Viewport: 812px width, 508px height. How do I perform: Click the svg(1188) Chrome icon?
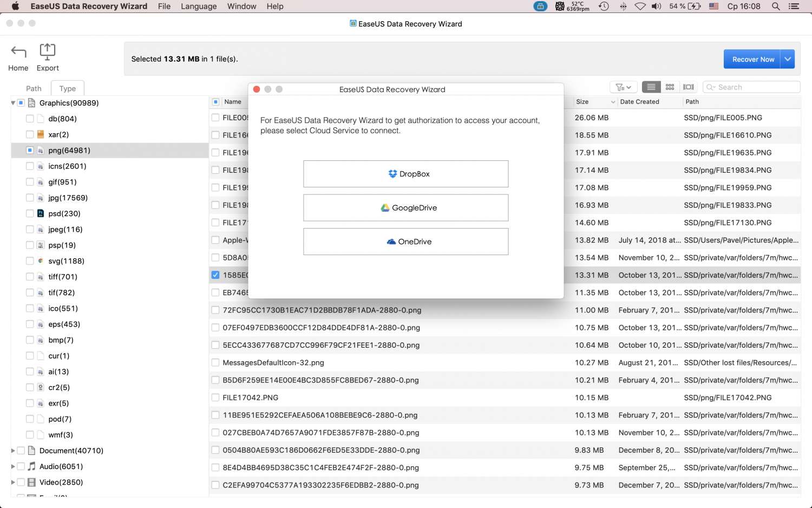[41, 261]
